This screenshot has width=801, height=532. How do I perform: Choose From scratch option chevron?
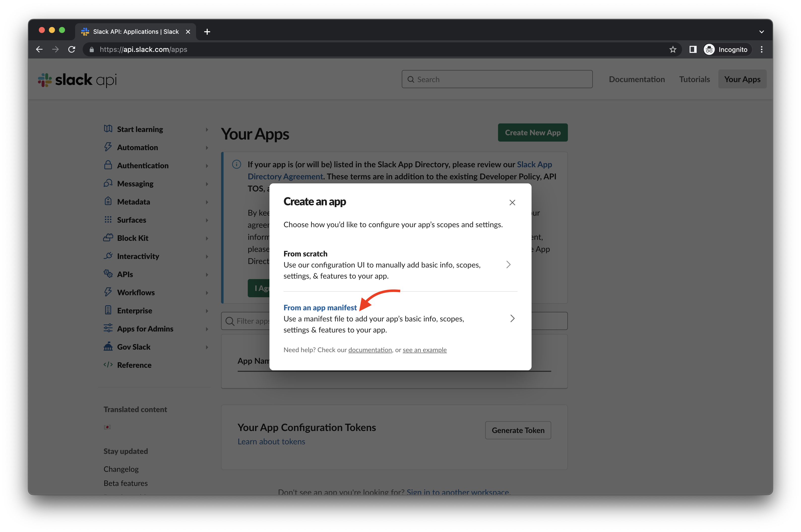pos(508,265)
